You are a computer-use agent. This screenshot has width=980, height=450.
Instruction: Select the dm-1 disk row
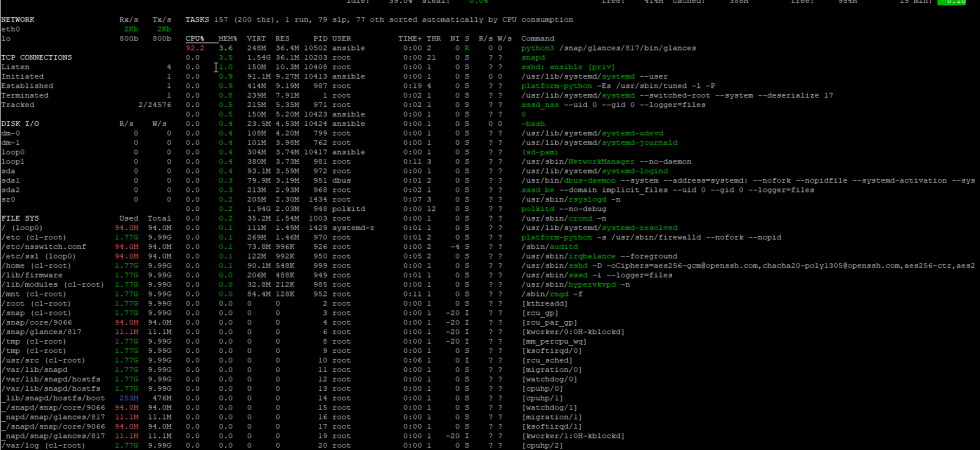coord(86,142)
